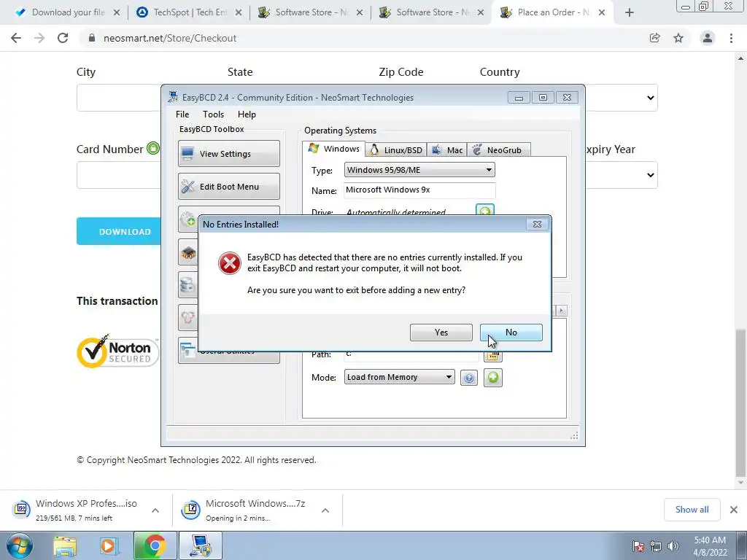747x560 pixels.
Task: Click the green add entry icon beside Mode
Action: tap(492, 378)
